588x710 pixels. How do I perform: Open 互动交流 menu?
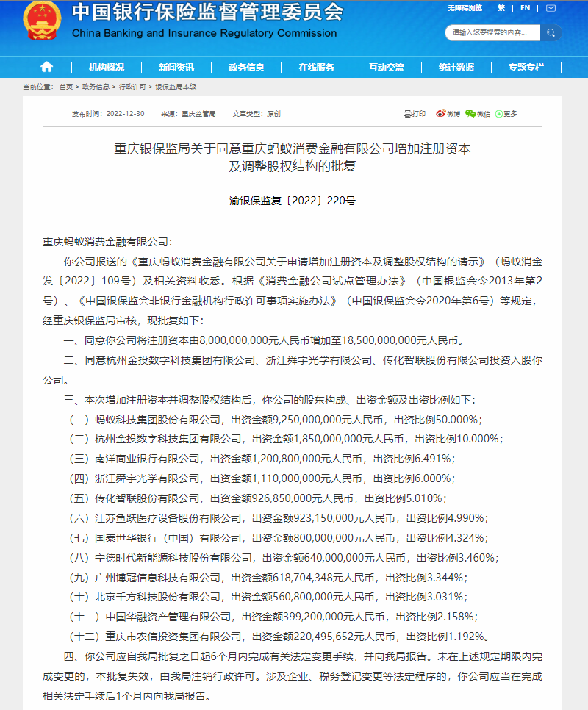point(386,68)
